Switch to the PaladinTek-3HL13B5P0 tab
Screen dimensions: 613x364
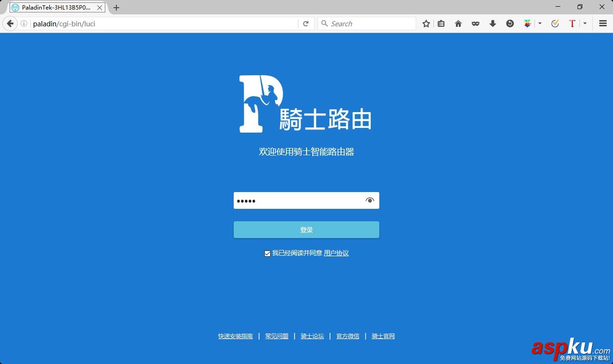pos(53,7)
